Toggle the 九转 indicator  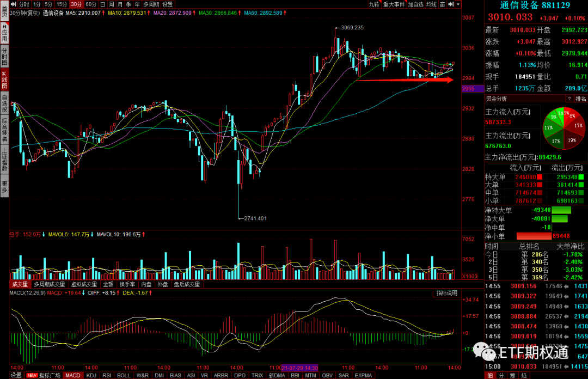pyautogui.click(x=373, y=4)
